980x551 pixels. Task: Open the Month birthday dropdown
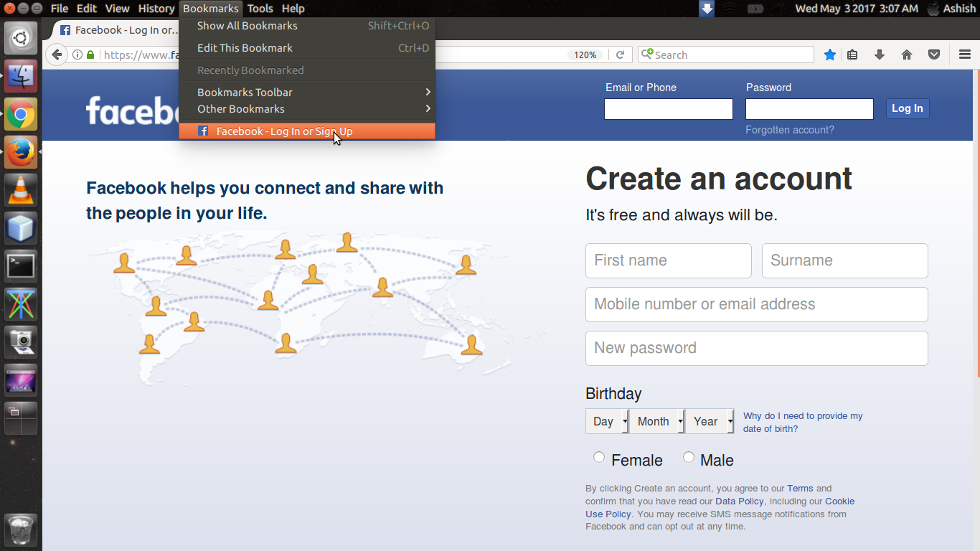656,421
